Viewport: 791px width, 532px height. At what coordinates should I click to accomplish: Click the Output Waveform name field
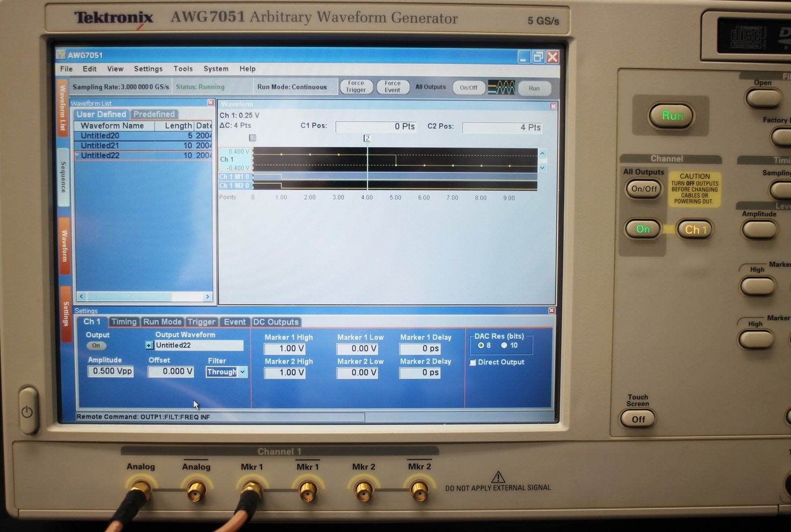(199, 345)
